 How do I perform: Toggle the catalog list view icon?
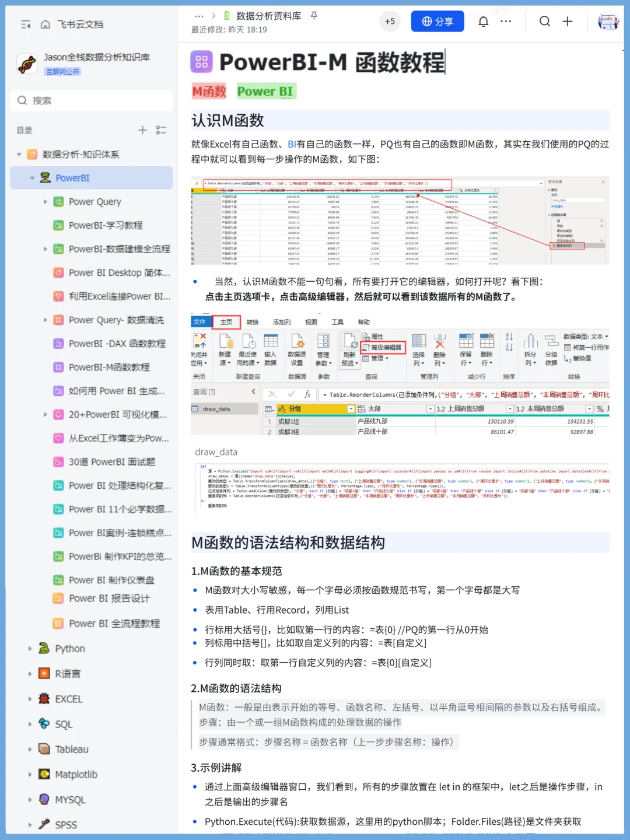tap(161, 130)
